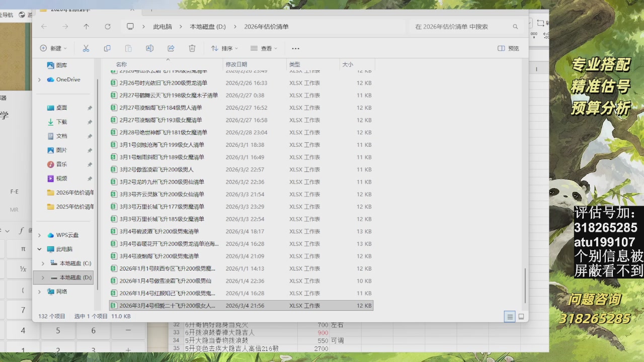Click the Copy icon in toolbar
Screen dimensions: 644x362
[x=107, y=48]
